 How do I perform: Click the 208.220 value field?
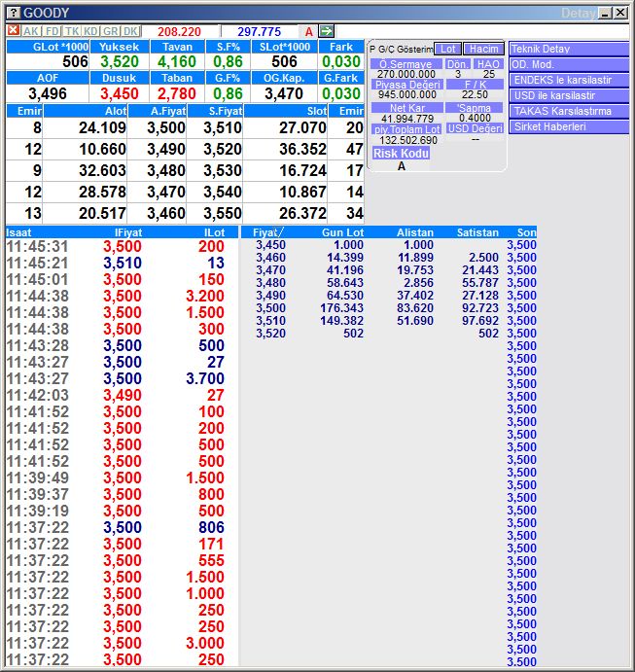tap(179, 32)
